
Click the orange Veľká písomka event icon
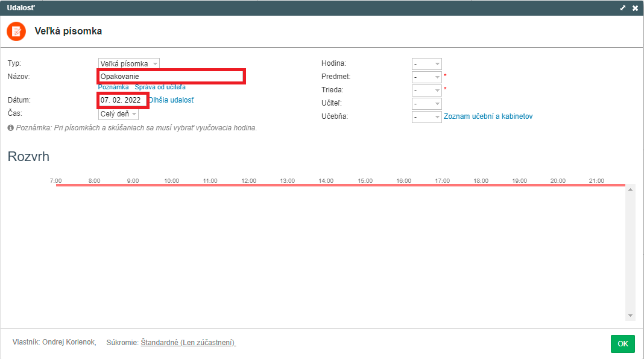click(16, 31)
